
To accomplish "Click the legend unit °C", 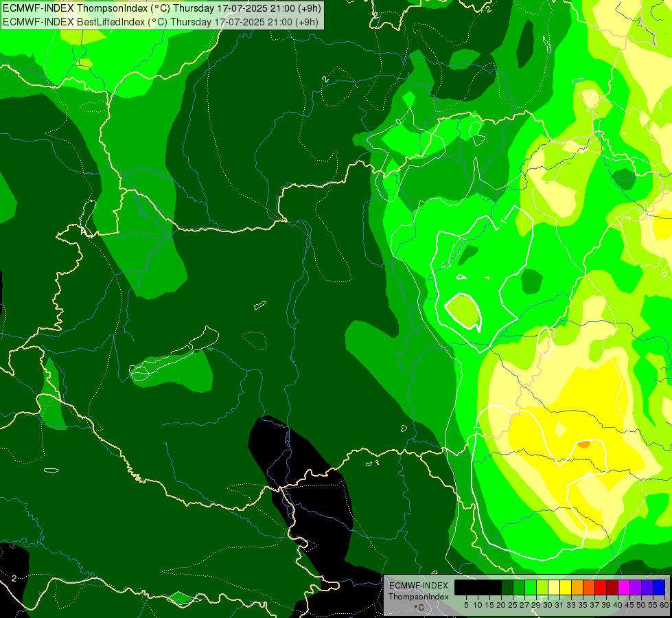I will [x=419, y=608].
